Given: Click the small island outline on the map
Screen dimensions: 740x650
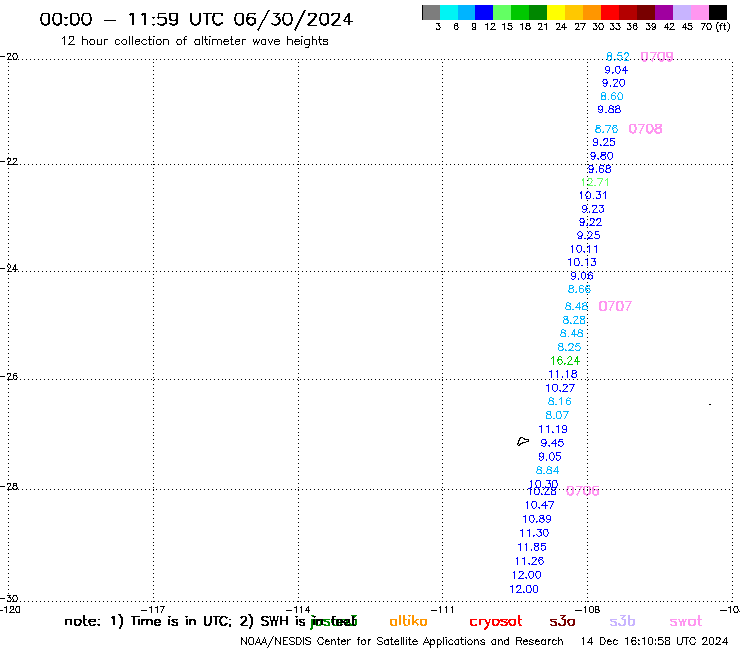Looking at the screenshot, I should pos(523,442).
